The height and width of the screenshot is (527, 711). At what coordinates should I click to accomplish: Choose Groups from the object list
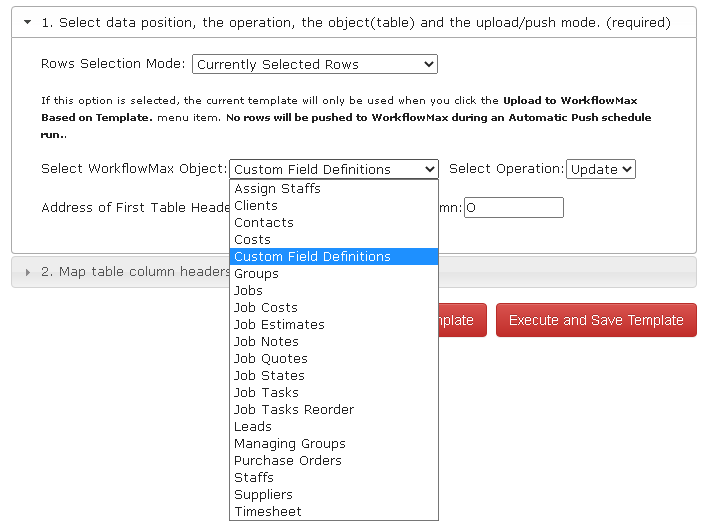pos(334,273)
